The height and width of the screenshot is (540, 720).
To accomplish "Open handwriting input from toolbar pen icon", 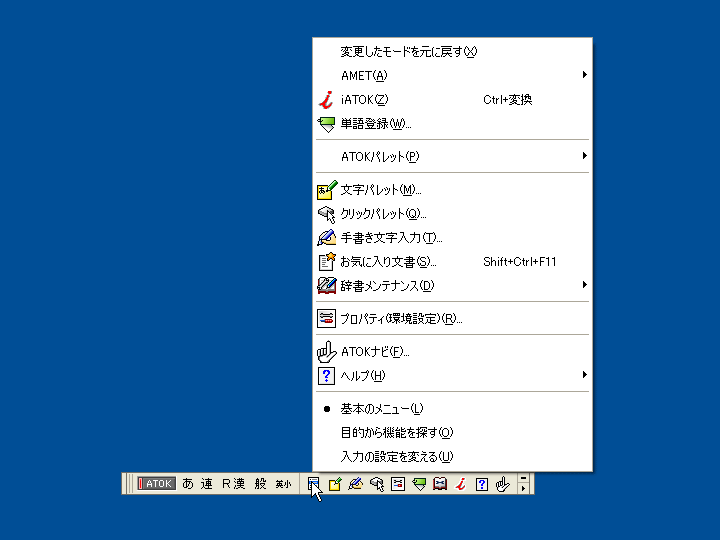I will click(x=355, y=484).
